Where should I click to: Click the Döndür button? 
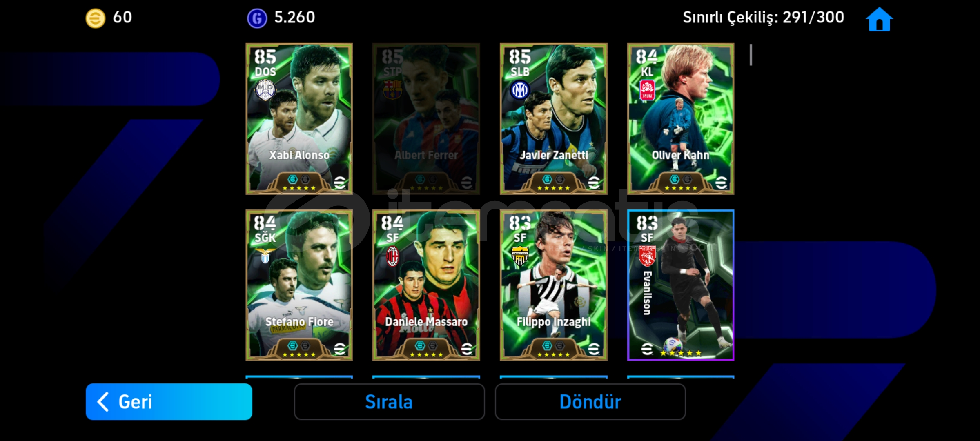[590, 402]
